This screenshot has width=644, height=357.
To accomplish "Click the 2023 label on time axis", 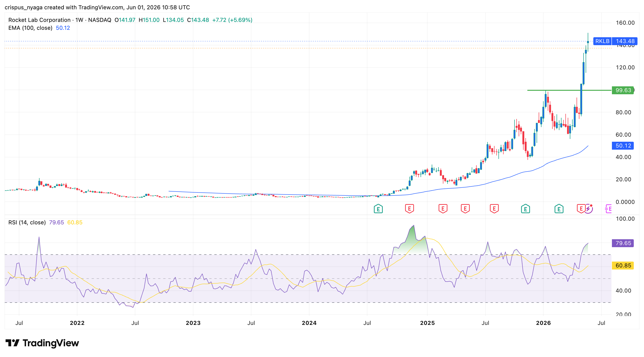I will pos(193,323).
